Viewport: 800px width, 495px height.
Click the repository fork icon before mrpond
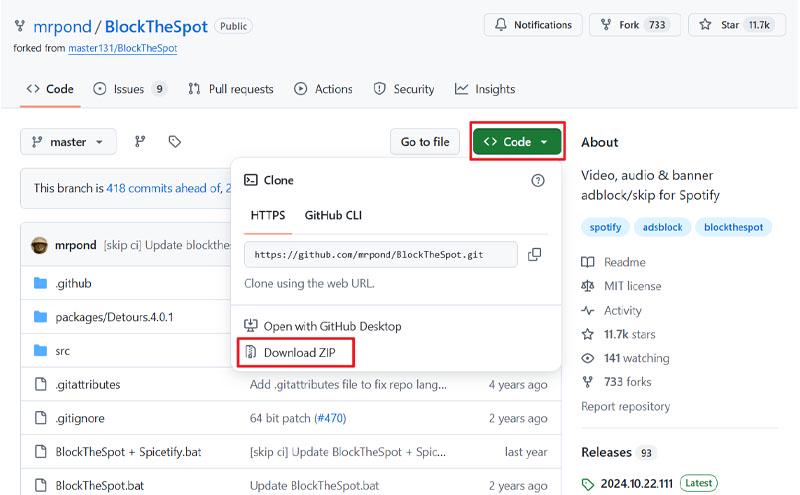pos(20,26)
